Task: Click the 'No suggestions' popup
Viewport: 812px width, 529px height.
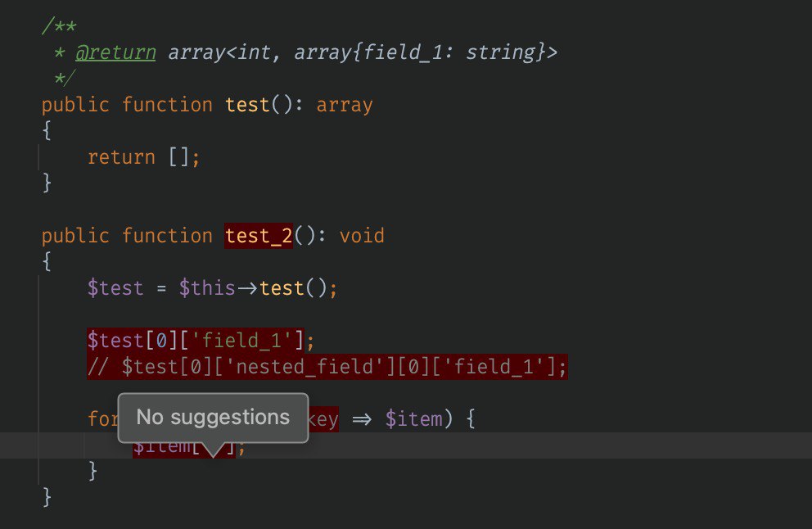Action: (x=213, y=418)
